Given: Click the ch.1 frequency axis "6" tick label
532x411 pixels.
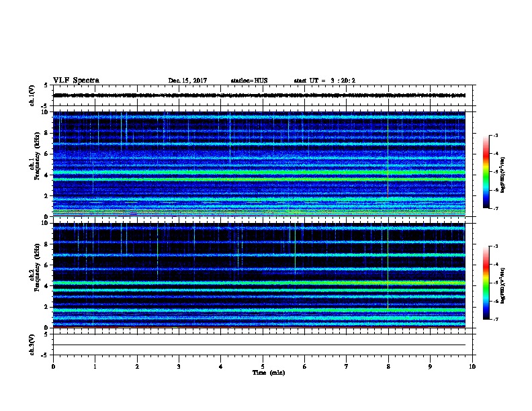Looking at the screenshot, I should (x=46, y=154).
